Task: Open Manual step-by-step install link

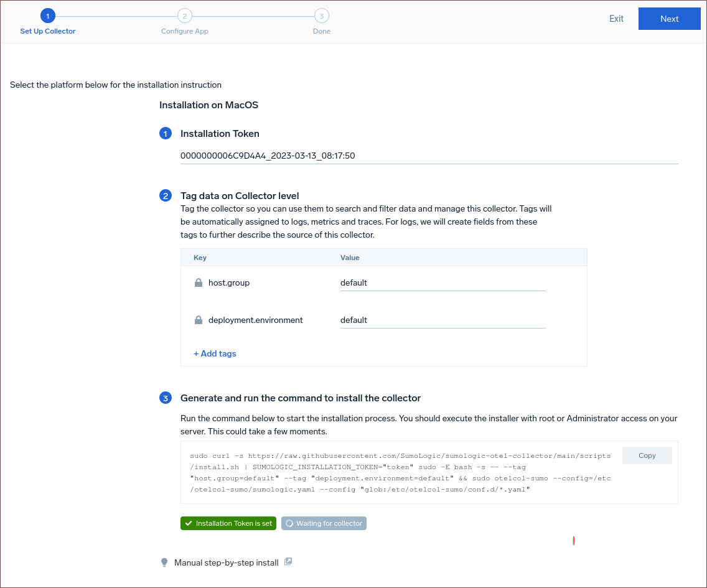Action: (227, 562)
